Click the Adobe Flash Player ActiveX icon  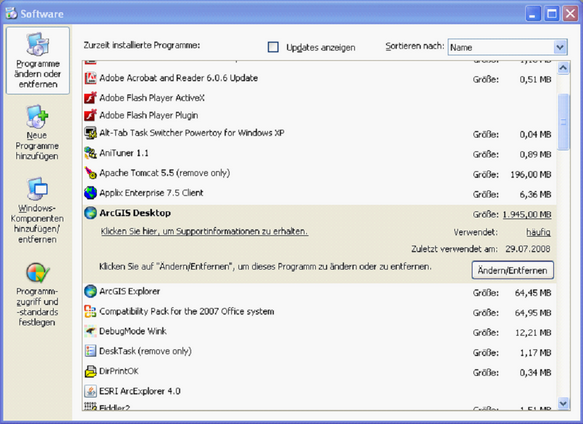pyautogui.click(x=90, y=98)
